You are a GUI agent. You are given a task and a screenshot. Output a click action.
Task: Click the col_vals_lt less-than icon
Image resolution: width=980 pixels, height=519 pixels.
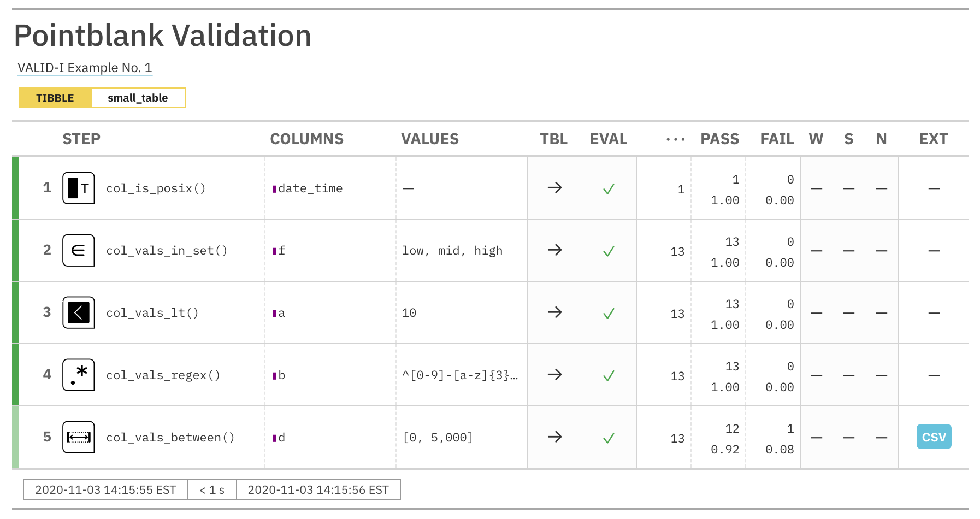(x=79, y=312)
